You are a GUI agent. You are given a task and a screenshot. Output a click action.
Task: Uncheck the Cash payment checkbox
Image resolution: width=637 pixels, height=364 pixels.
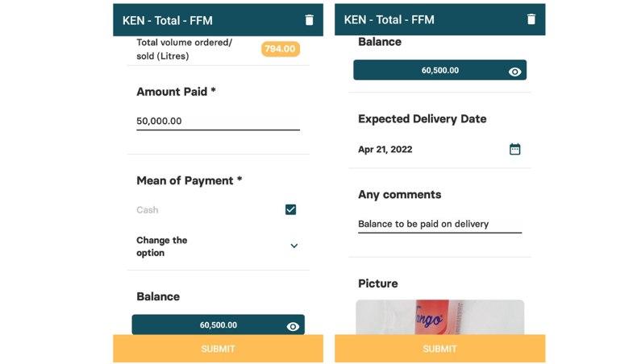tap(290, 209)
